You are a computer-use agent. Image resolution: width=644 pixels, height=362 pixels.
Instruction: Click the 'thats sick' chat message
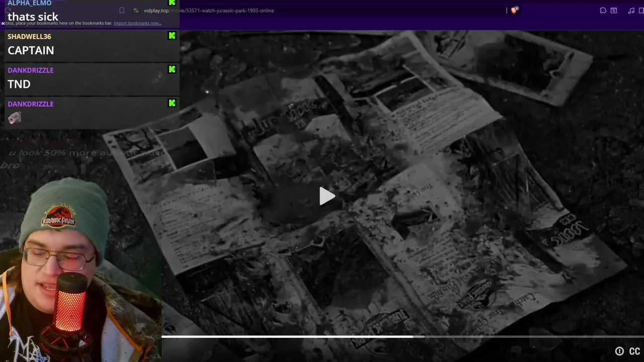click(x=33, y=17)
